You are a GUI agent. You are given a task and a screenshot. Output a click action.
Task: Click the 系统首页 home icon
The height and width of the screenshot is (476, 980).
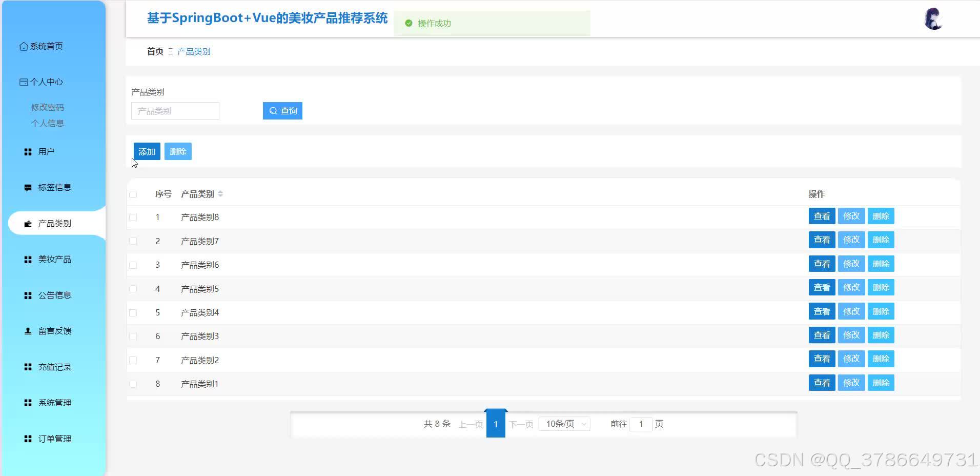pos(23,46)
